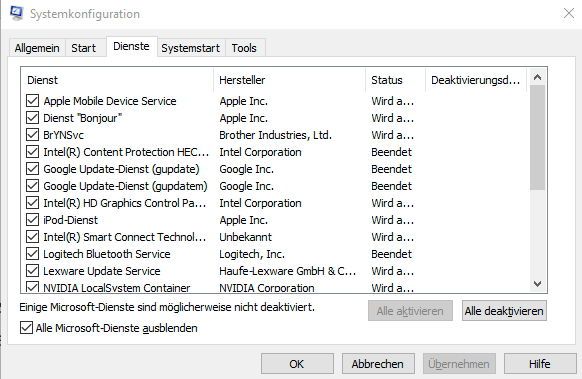Click the scrollbar down arrow
This screenshot has height=379, width=582.
click(x=537, y=284)
